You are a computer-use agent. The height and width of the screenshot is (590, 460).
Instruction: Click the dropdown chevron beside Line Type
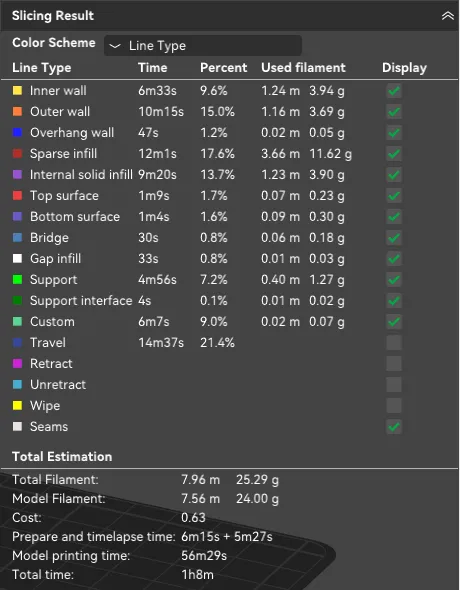114,46
